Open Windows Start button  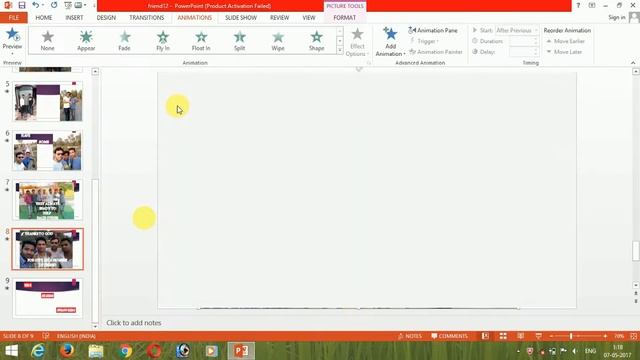tap(11, 351)
